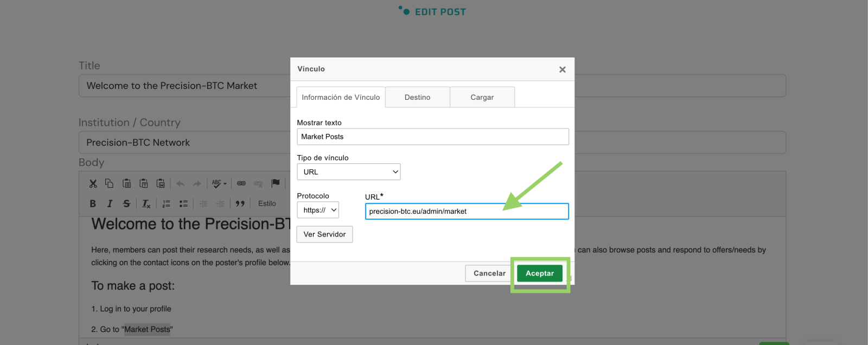Insert numbered list

[167, 203]
